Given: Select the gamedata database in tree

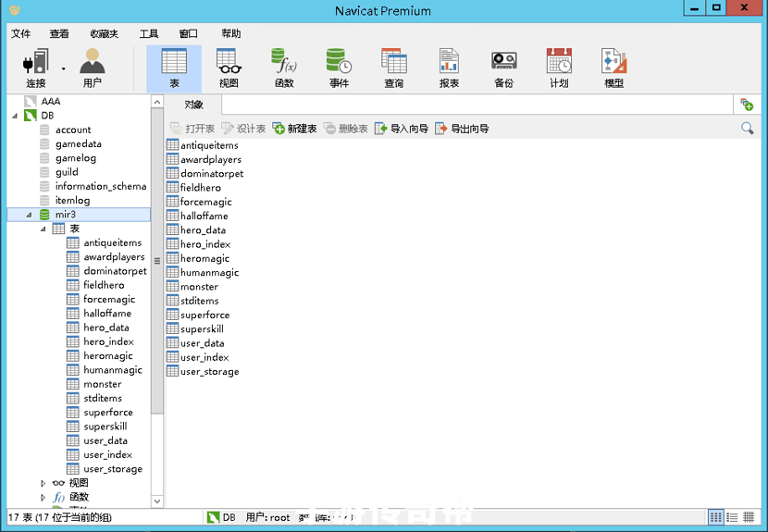Looking at the screenshot, I should 79,144.
